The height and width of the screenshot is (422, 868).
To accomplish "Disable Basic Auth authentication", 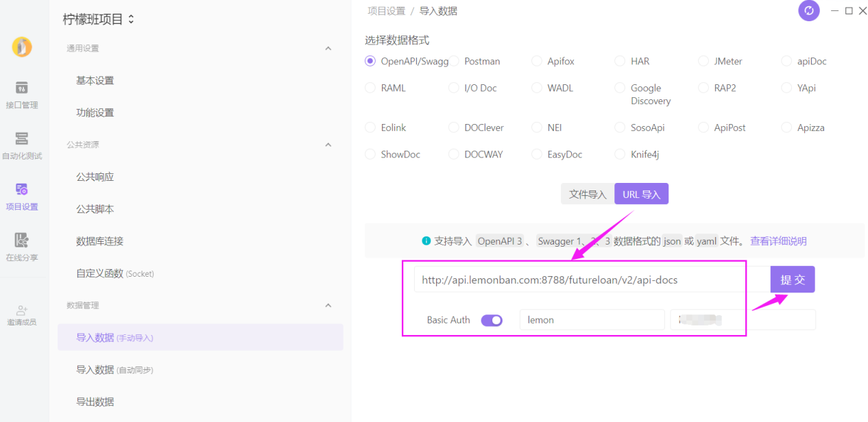I will click(x=492, y=320).
